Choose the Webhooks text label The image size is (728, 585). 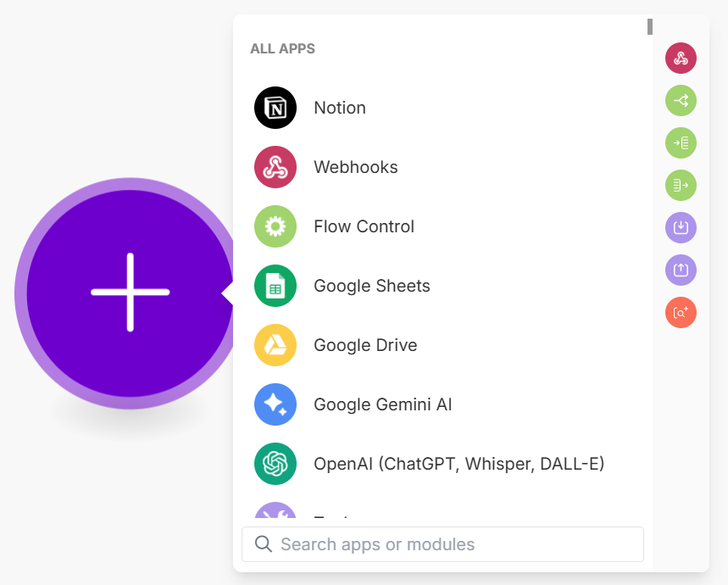pyautogui.click(x=356, y=167)
